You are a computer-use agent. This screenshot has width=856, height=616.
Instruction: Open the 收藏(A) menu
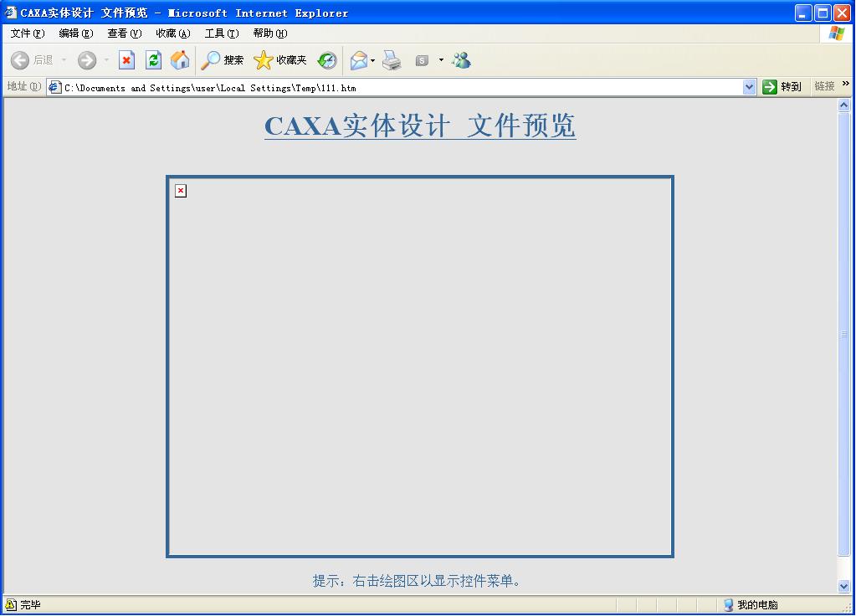coord(173,33)
